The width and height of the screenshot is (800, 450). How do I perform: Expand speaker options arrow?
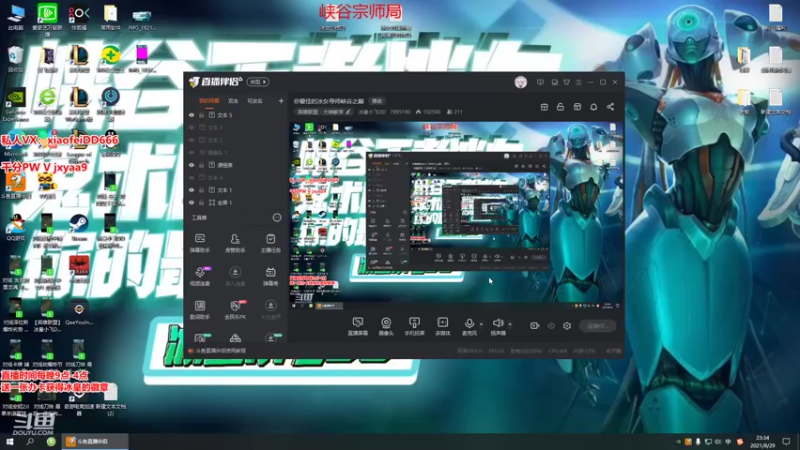pyautogui.click(x=510, y=324)
